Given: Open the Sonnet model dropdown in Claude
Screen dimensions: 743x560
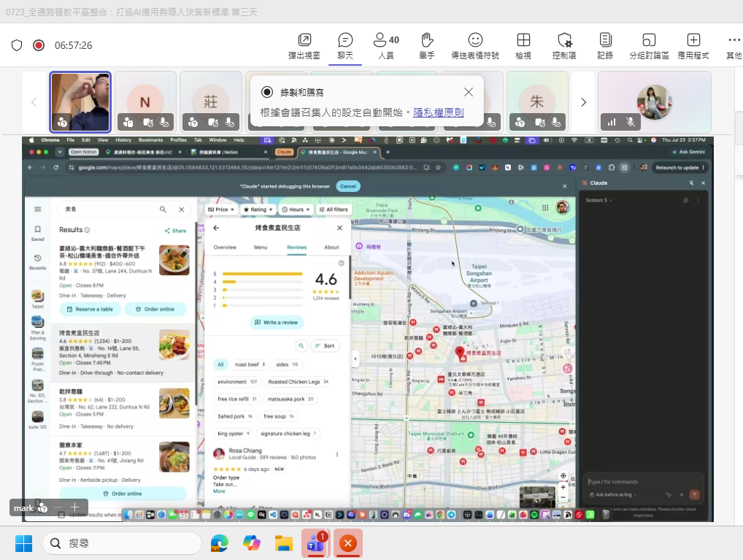Looking at the screenshot, I should coord(598,200).
